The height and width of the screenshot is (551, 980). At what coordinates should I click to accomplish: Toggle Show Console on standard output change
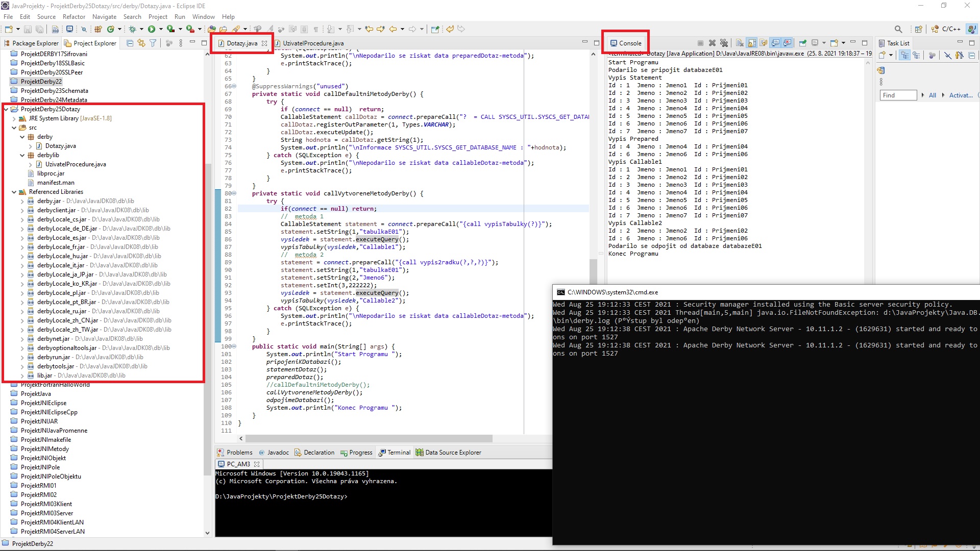point(775,43)
